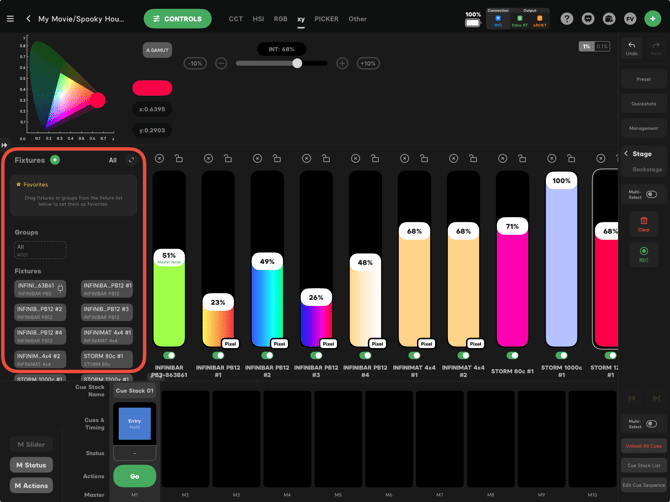The image size is (670, 502).
Task: Click X icon above INFINIBAR PB12 #3
Action: 306,159
